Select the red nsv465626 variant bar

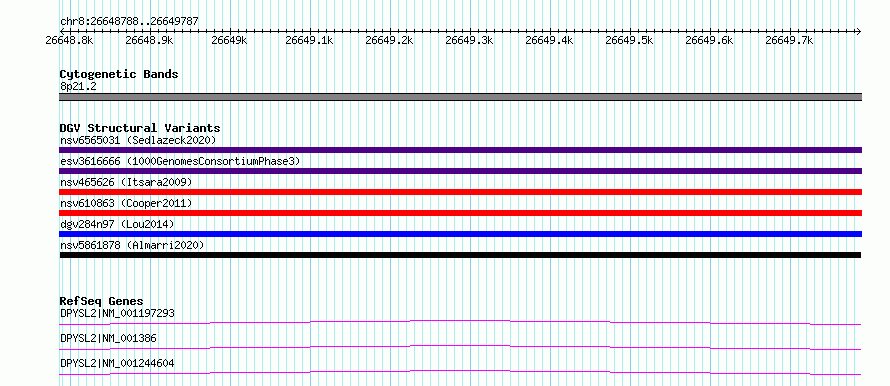tap(460, 192)
